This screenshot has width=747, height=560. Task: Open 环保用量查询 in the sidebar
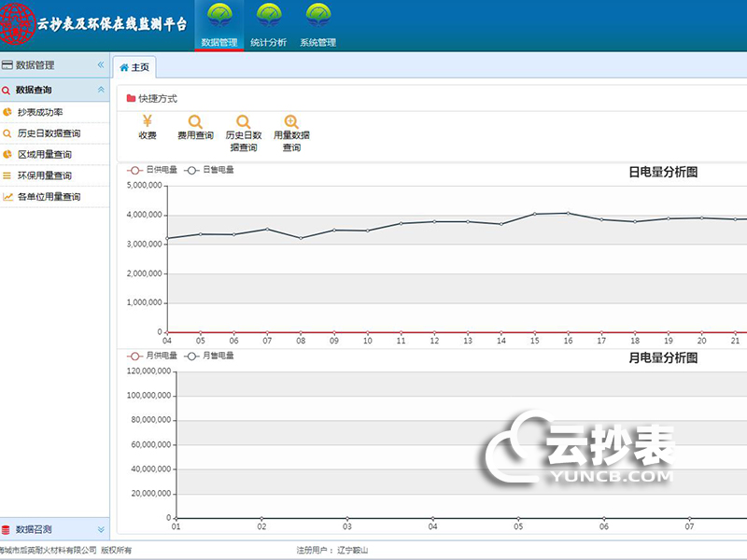point(44,175)
